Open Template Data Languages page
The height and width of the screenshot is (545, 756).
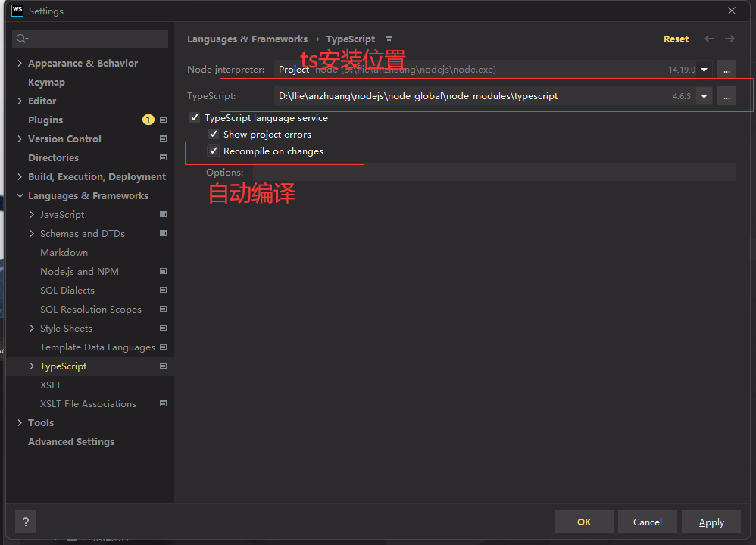[98, 347]
